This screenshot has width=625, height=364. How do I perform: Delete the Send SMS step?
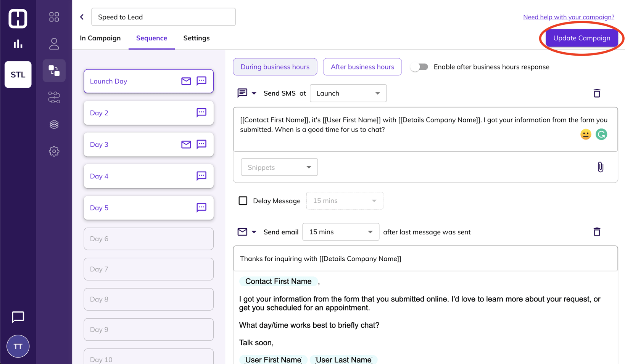pyautogui.click(x=597, y=93)
